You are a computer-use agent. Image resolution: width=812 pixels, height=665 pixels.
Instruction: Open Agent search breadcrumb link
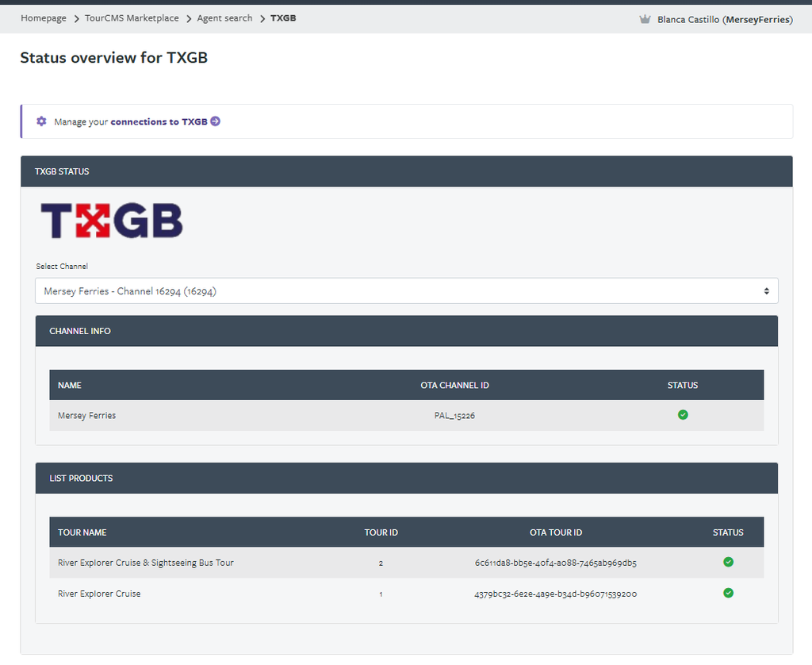click(x=224, y=18)
